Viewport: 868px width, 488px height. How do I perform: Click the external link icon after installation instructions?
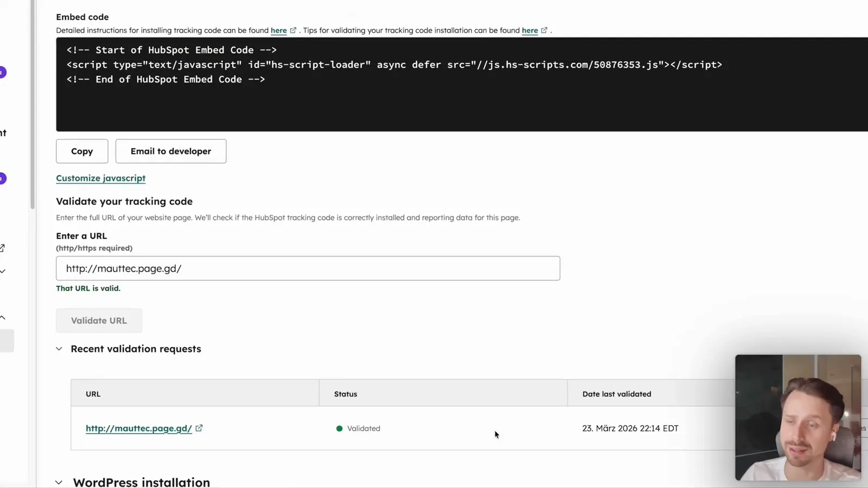[x=293, y=30]
